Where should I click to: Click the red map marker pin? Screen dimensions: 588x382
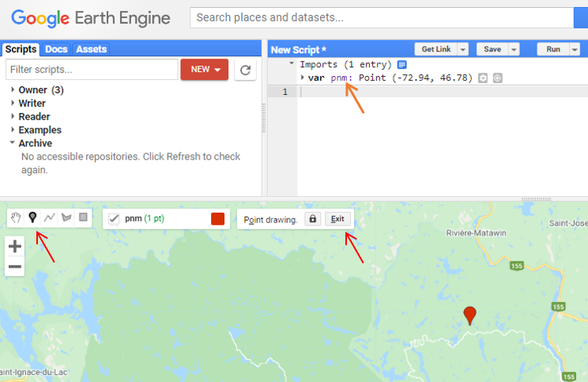[x=470, y=316]
